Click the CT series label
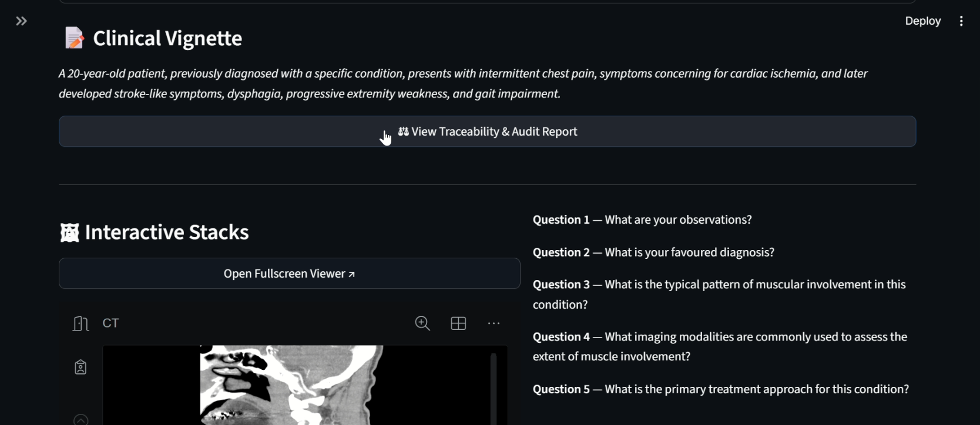This screenshot has width=980, height=425. [110, 323]
